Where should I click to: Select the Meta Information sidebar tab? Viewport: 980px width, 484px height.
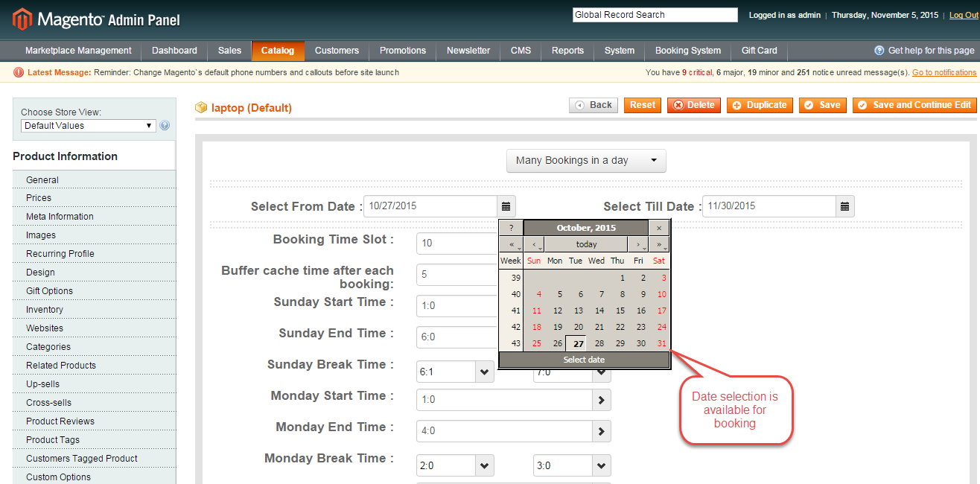tap(95, 217)
